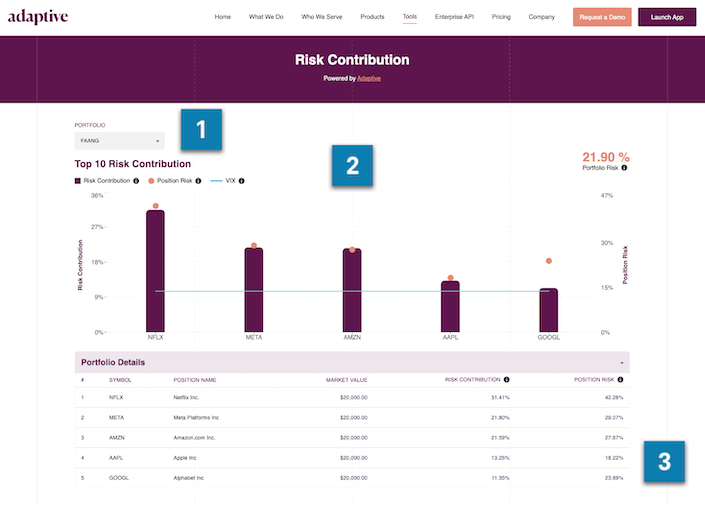Toggle Position Risk legend dot
The height and width of the screenshot is (524, 705).
click(x=151, y=181)
